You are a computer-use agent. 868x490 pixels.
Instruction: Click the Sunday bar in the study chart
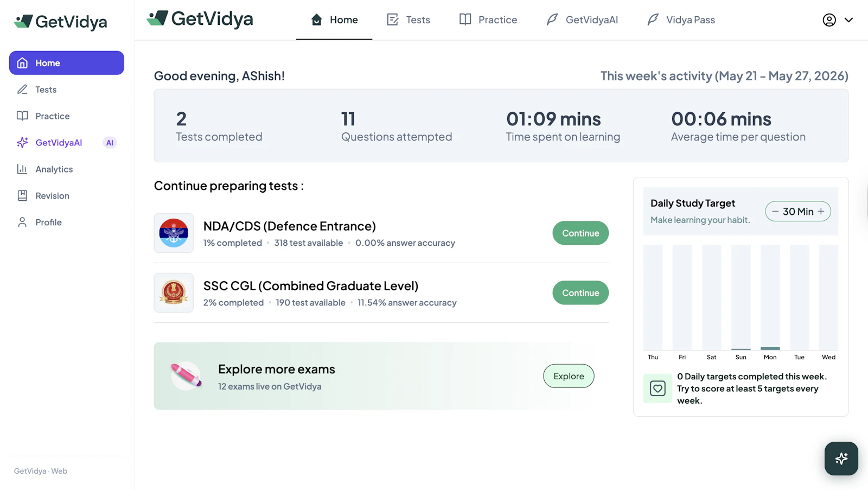point(741,297)
